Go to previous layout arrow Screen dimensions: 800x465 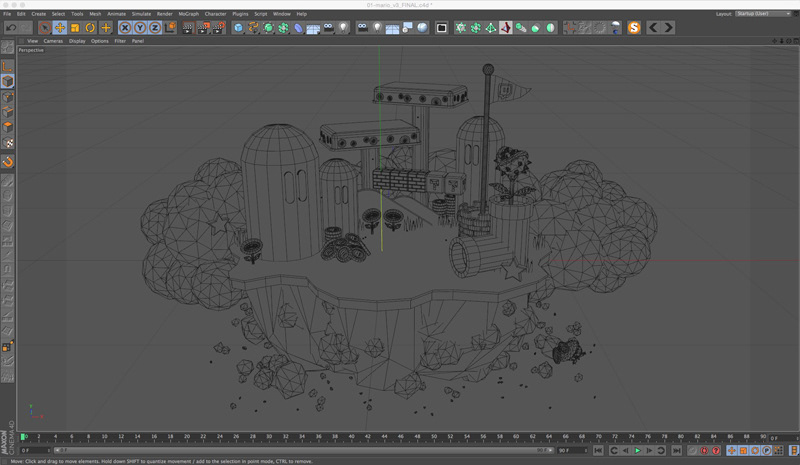(x=653, y=28)
